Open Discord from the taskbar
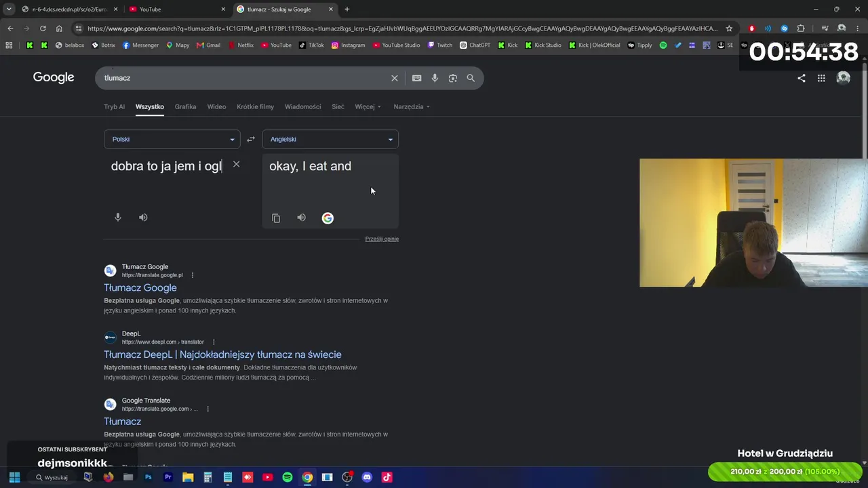The width and height of the screenshot is (868, 488). coord(367,477)
